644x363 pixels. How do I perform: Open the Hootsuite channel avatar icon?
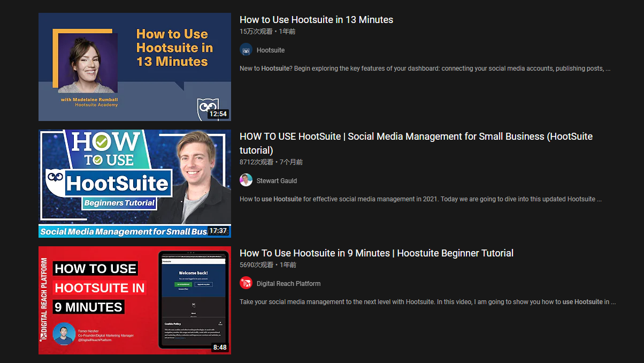(x=246, y=50)
